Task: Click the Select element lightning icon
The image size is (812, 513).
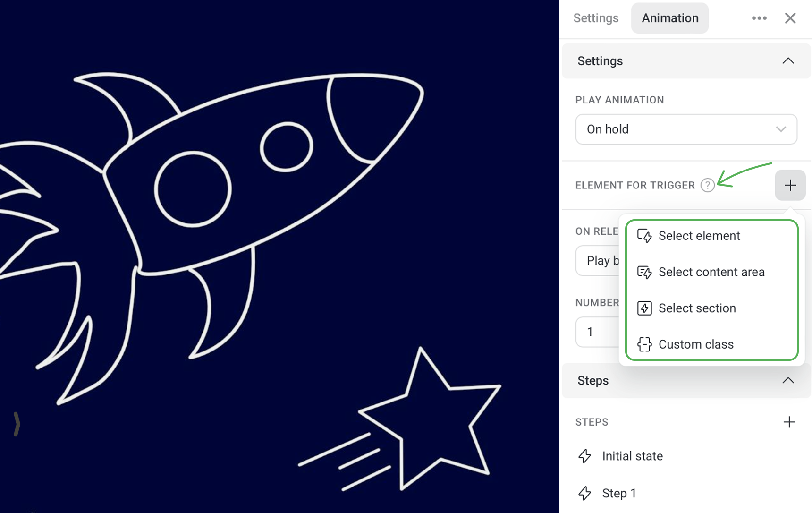Action: 644,236
